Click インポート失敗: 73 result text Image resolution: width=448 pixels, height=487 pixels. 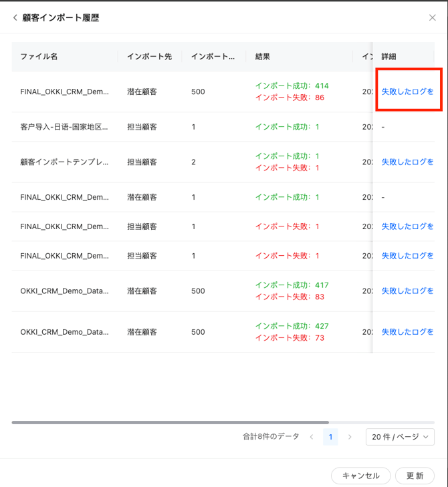290,337
